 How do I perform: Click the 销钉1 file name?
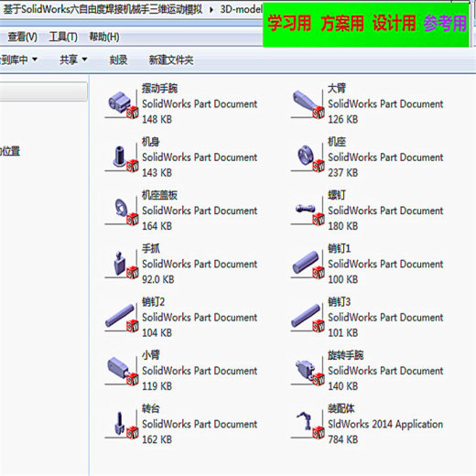coord(340,249)
